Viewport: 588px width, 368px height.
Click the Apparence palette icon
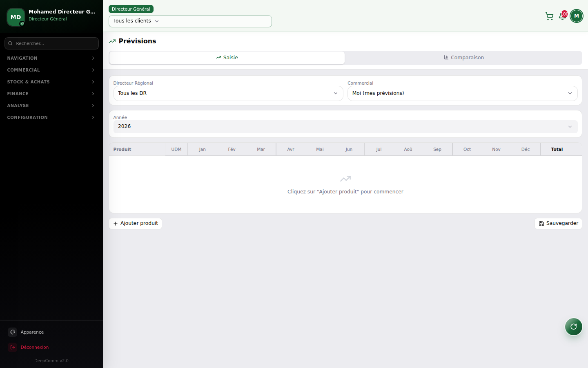tap(13, 332)
